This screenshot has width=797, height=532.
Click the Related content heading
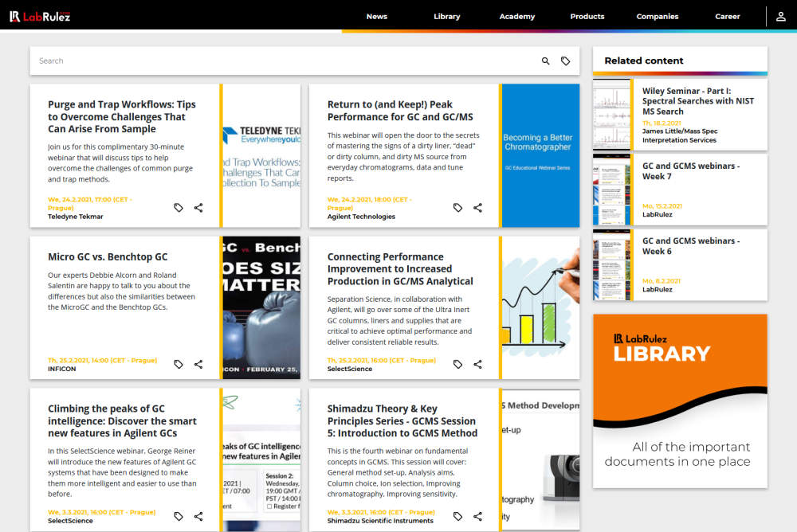(643, 61)
